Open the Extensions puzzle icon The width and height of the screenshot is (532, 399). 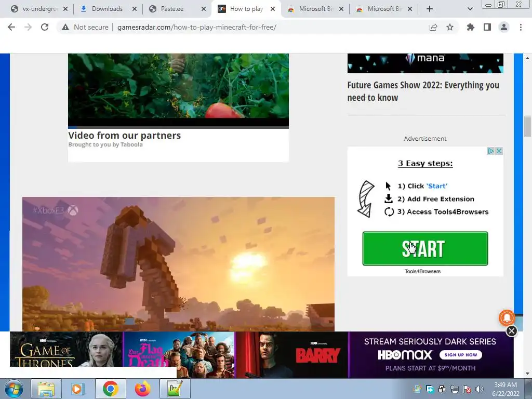[x=470, y=27]
